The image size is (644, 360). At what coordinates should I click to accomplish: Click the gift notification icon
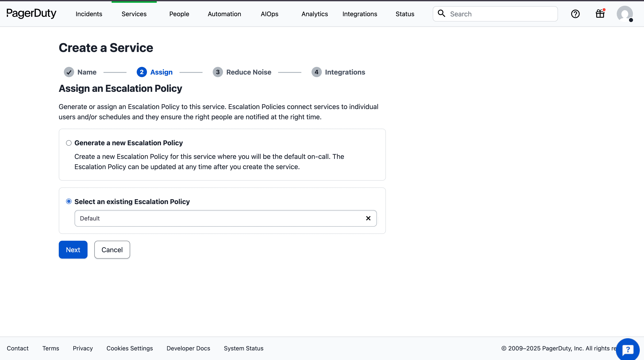coord(600,14)
